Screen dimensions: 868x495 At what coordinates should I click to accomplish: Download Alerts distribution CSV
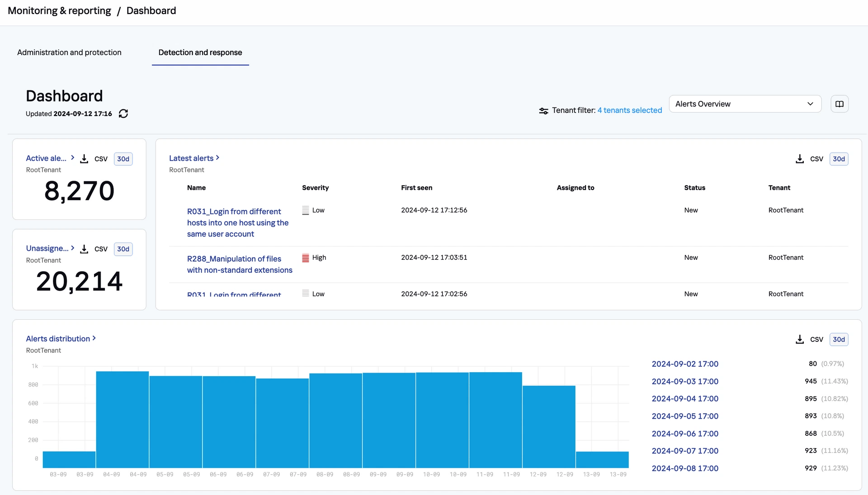pos(800,340)
